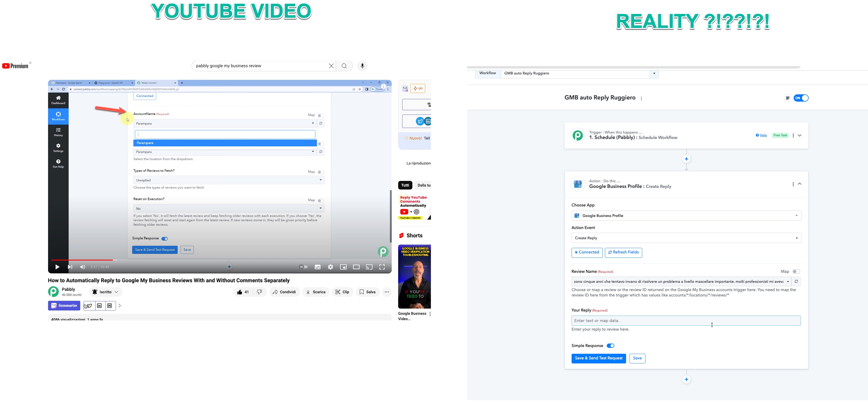Viewport: 868px width, 411px height.
Task: Expand the Schedule Workflow trigger step
Action: tap(800, 135)
